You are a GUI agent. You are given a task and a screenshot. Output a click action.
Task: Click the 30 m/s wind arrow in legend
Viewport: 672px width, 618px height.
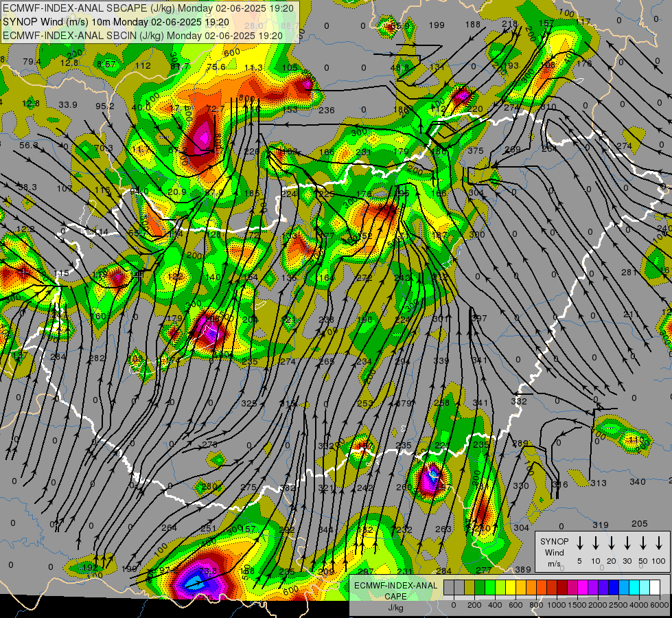pos(627,543)
